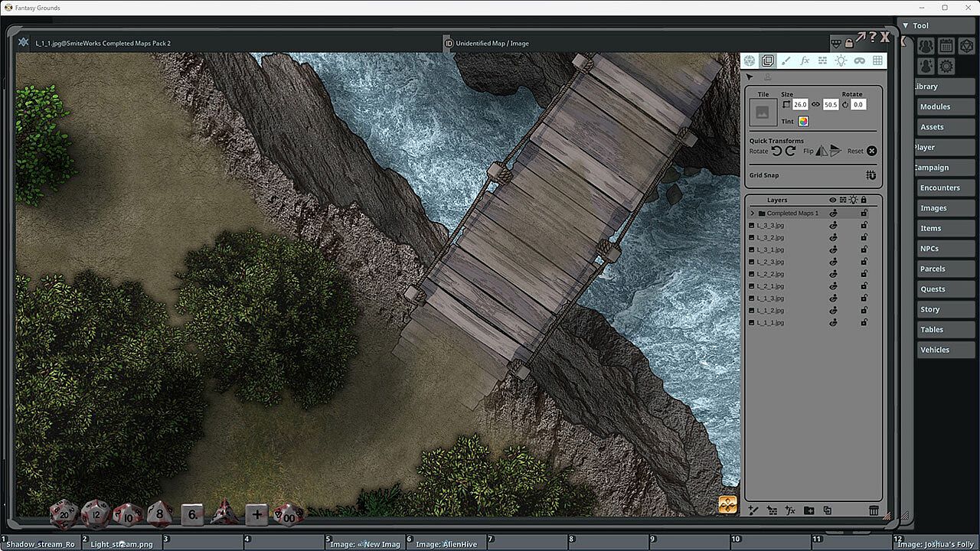Flip the tile horizontally
The height and width of the screenshot is (551, 980).
click(x=822, y=151)
